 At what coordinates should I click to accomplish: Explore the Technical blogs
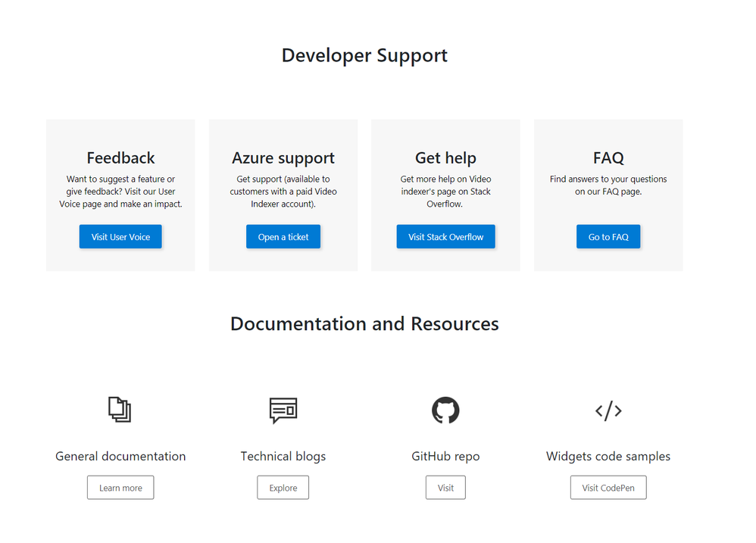point(283,488)
